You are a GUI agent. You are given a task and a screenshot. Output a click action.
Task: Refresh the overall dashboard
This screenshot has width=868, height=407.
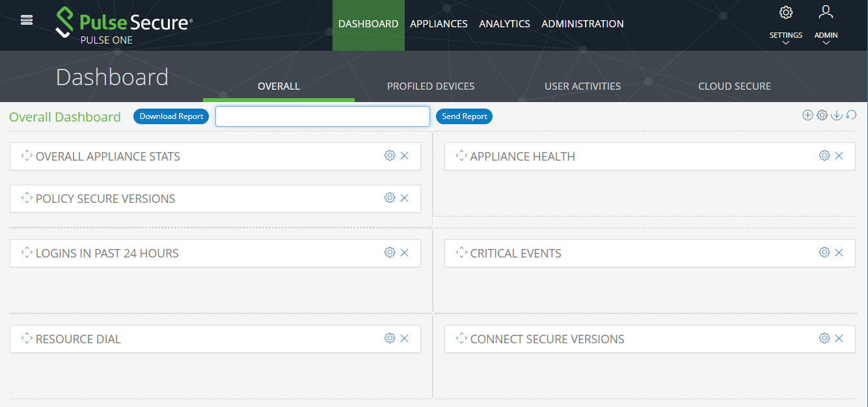[x=851, y=115]
